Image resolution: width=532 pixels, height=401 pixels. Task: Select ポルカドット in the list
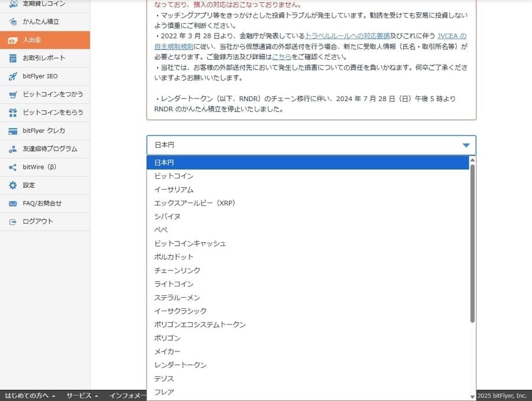coord(308,257)
